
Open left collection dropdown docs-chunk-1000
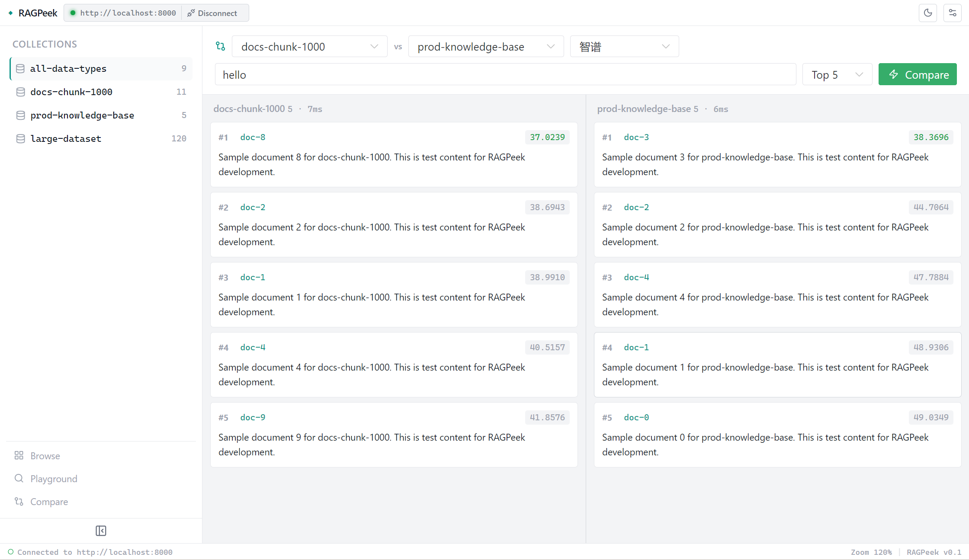310,46
